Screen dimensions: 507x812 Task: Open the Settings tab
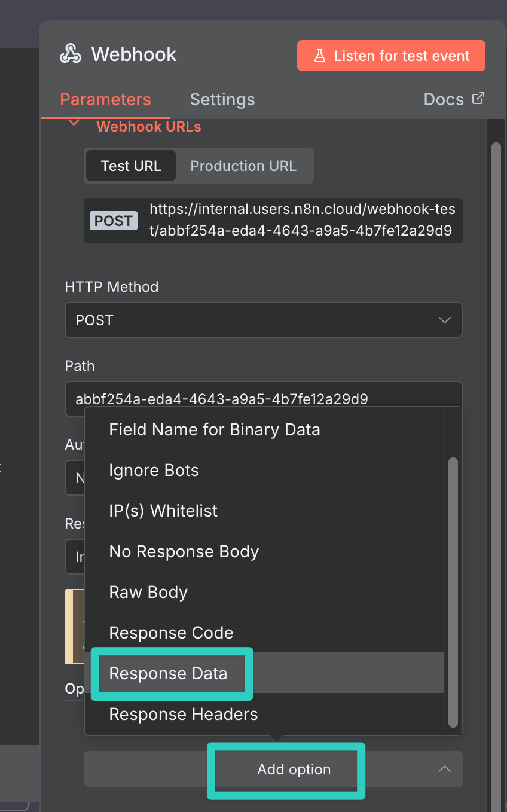coord(222,99)
